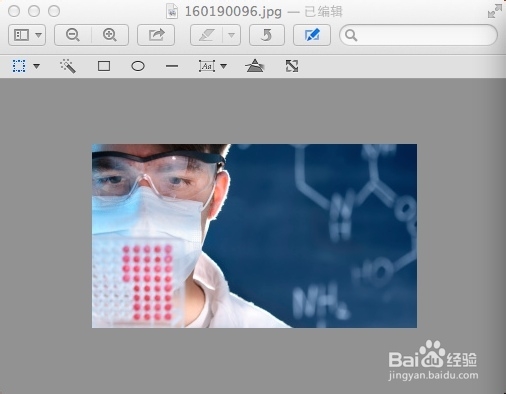Enter full screen with the corner arrows

[x=495, y=11]
